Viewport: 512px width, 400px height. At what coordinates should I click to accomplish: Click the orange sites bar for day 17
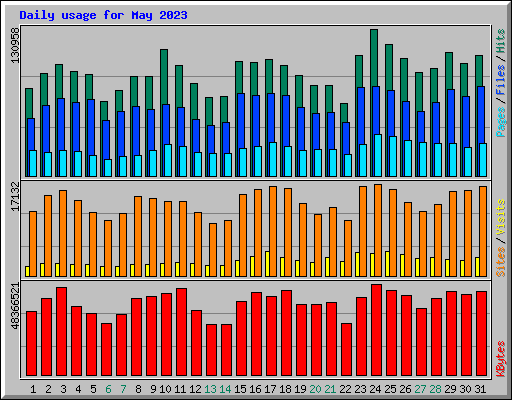[273, 231]
